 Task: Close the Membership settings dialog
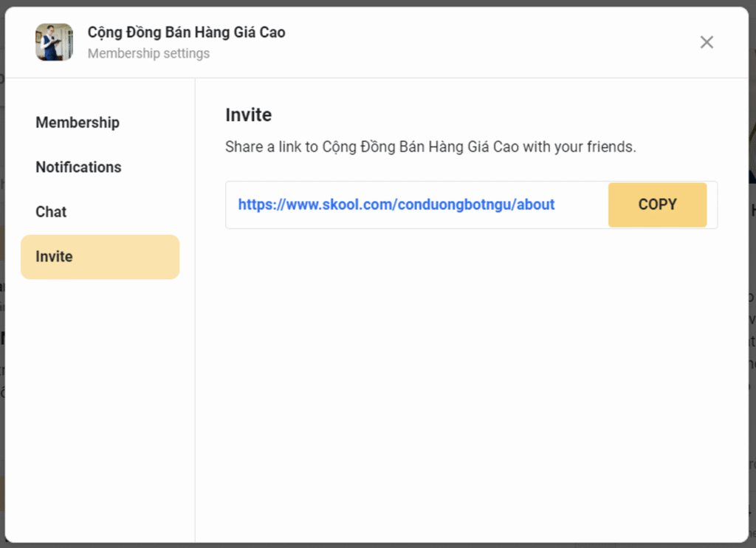pyautogui.click(x=707, y=42)
